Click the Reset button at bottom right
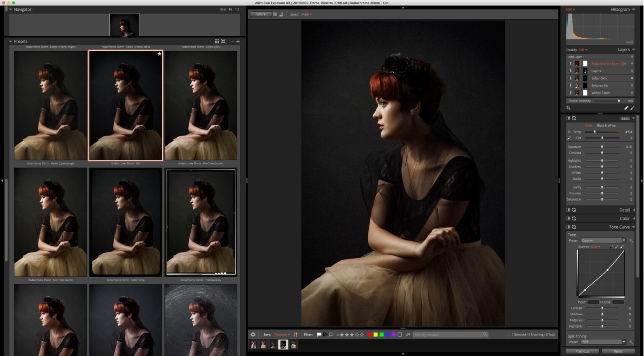Viewport: 644px width, 356px height. 618,351
